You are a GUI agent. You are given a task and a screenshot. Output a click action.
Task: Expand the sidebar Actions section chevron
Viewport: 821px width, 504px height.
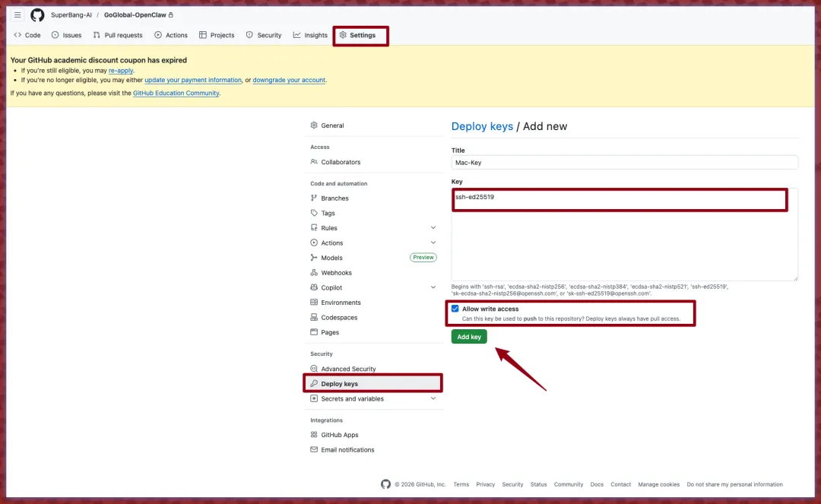click(x=433, y=242)
